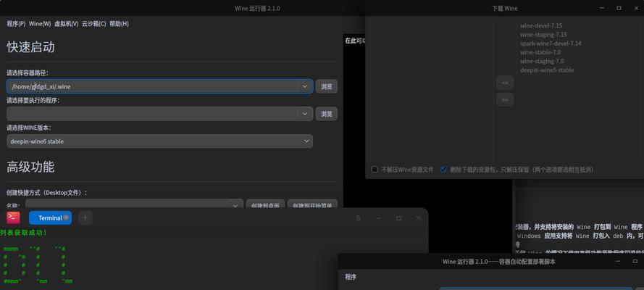Enable 不解压Wine资源文件 checkbox
This screenshot has width=644, height=290.
coord(375,169)
